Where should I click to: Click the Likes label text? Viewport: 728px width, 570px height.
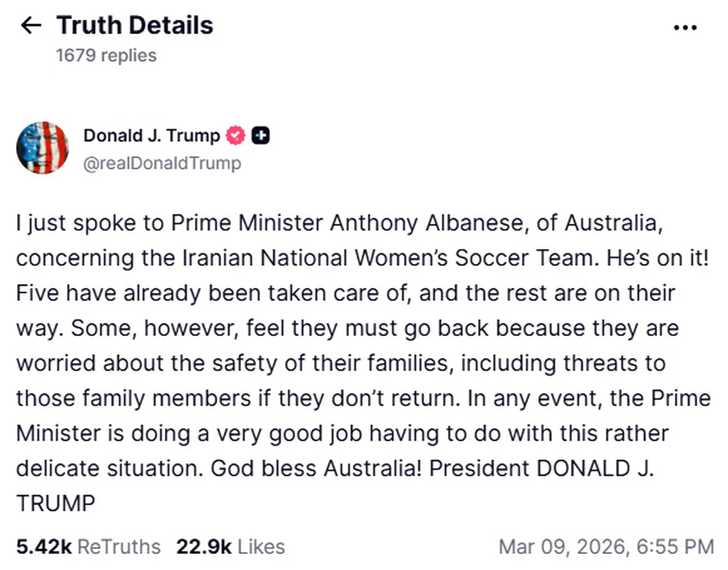pos(263,546)
